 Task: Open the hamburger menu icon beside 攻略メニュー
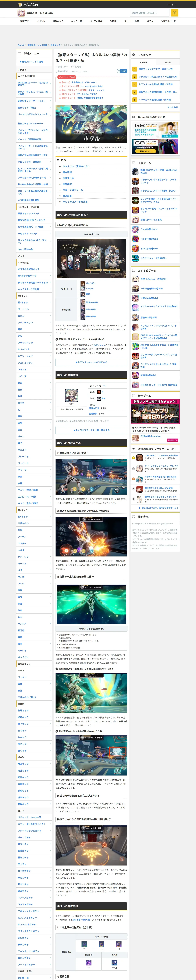click(x=19, y=53)
